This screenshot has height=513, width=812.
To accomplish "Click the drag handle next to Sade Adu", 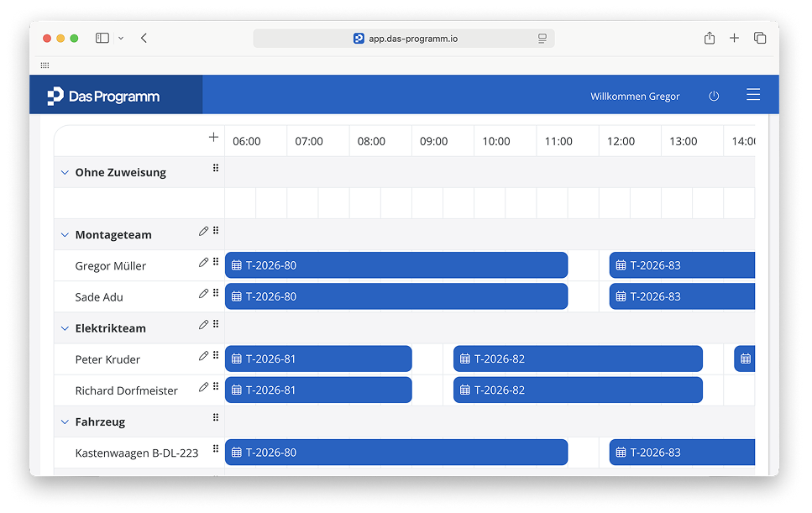I will tap(216, 294).
